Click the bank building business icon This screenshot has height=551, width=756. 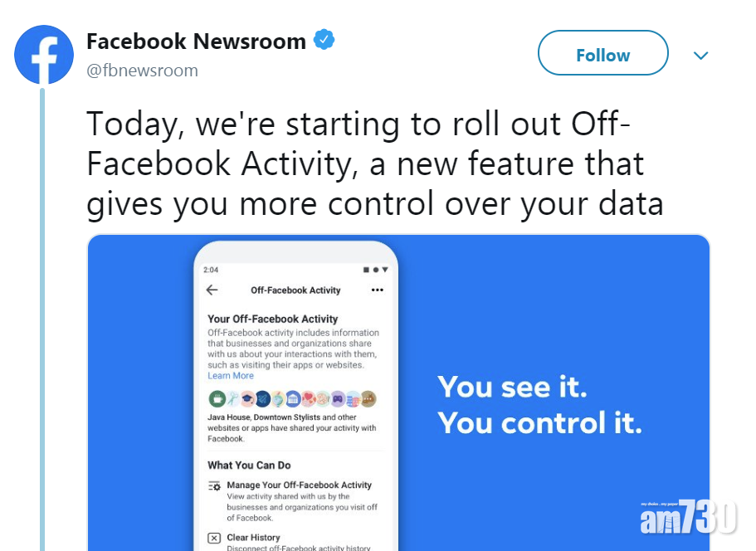tap(293, 398)
